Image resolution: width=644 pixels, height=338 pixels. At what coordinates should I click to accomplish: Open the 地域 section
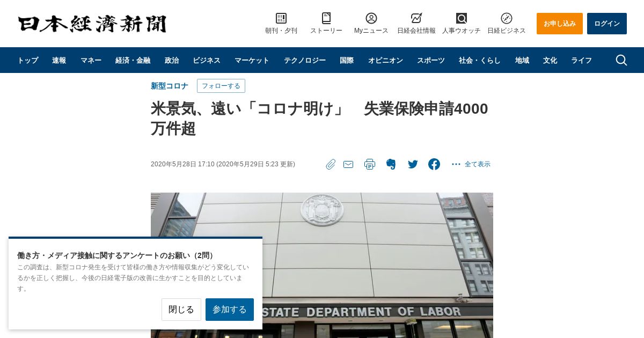click(522, 61)
